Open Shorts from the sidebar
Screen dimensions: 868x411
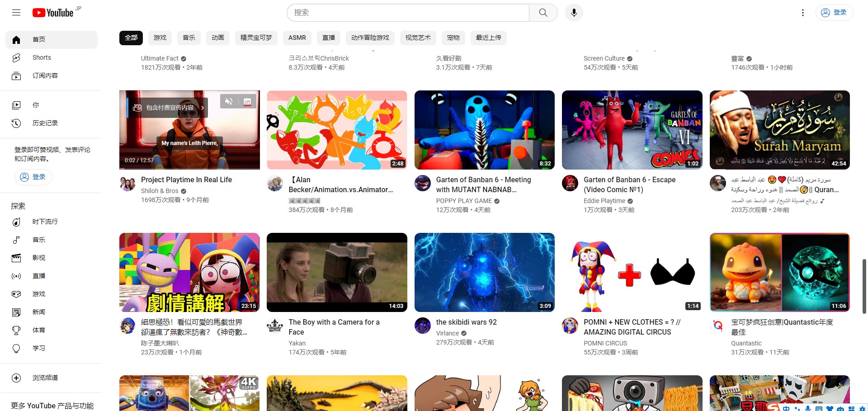pyautogui.click(x=52, y=58)
